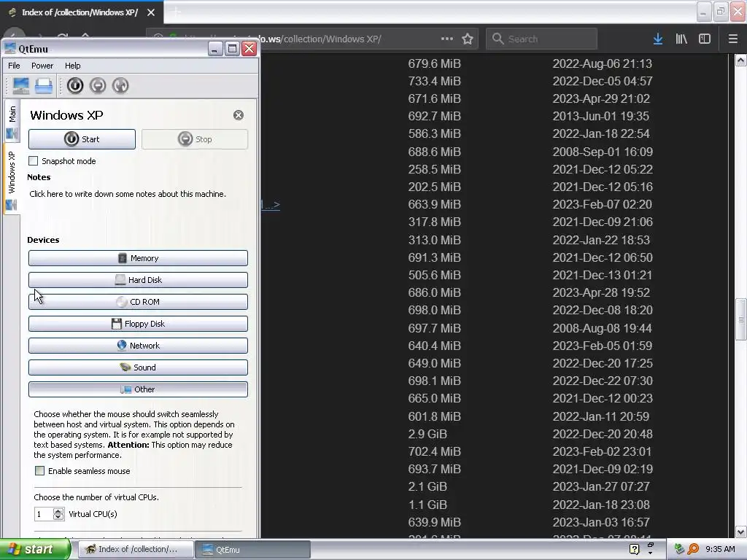The width and height of the screenshot is (747, 560).
Task: Switch to Index of /collection taskbar button
Action: tap(136, 550)
